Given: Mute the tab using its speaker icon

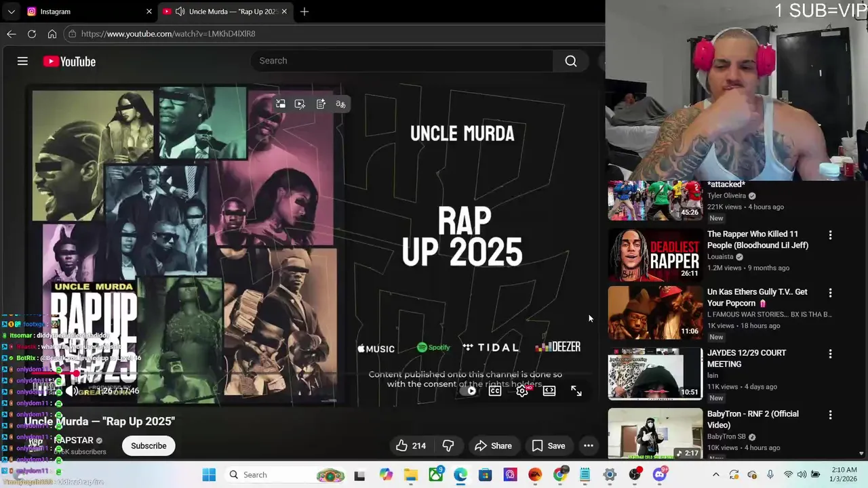Looking at the screenshot, I should point(180,12).
